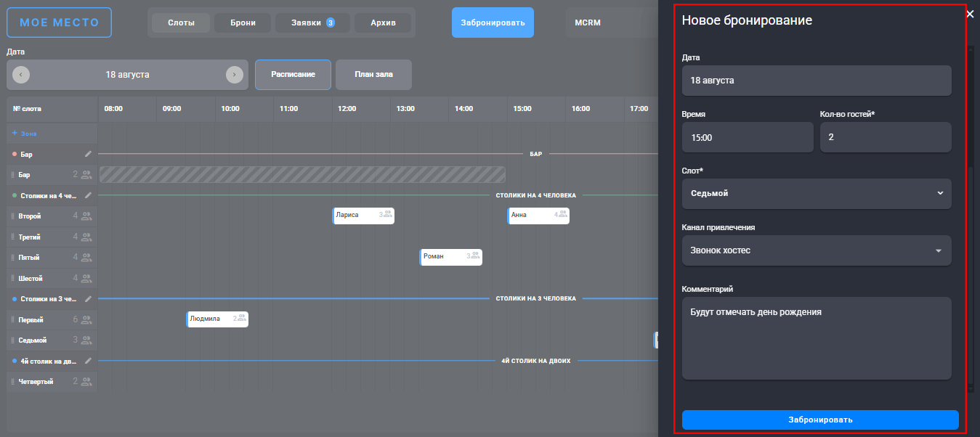Click the 08:00 column header
Screen dimensions: 980x437
tap(113, 109)
